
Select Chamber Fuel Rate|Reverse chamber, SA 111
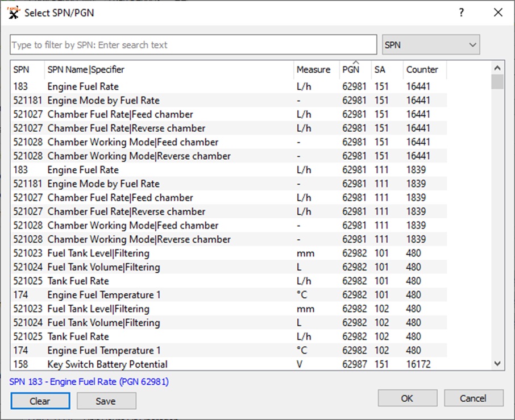(x=229, y=211)
